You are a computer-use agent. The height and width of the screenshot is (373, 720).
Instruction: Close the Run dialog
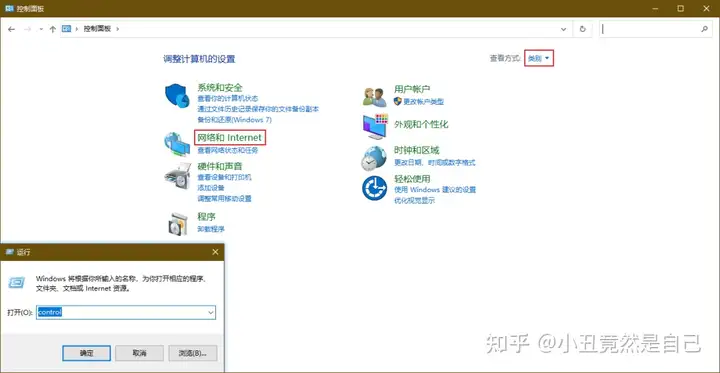click(215, 252)
